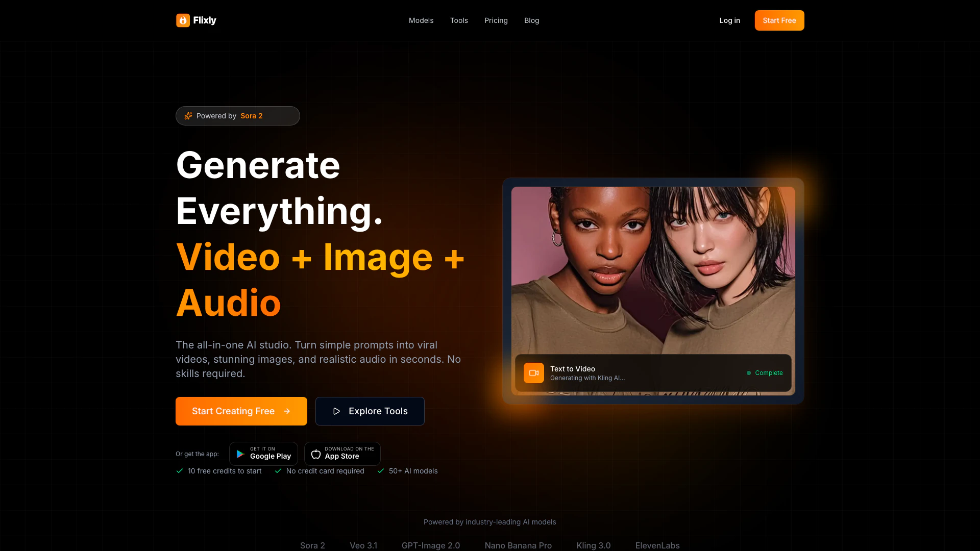Click the 'all-in-one AI studio' description paragraph

click(318, 359)
